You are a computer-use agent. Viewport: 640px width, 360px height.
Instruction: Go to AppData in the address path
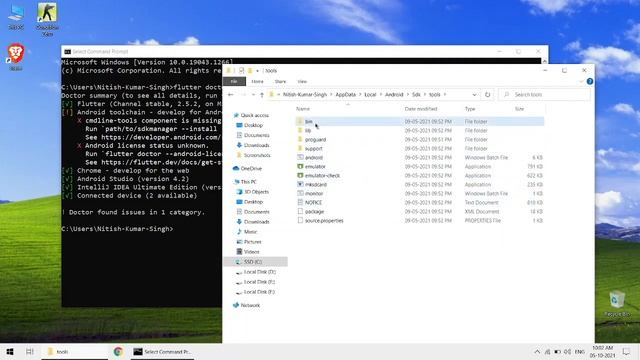pyautogui.click(x=345, y=95)
